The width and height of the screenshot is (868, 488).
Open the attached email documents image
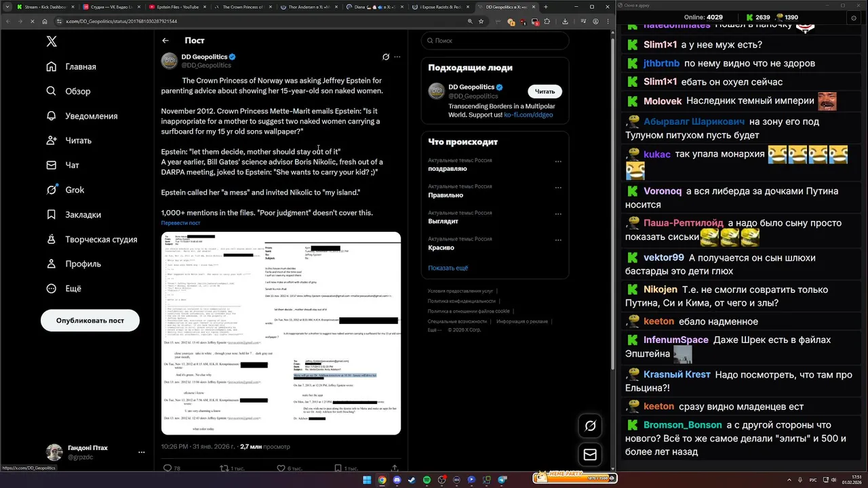(x=281, y=333)
